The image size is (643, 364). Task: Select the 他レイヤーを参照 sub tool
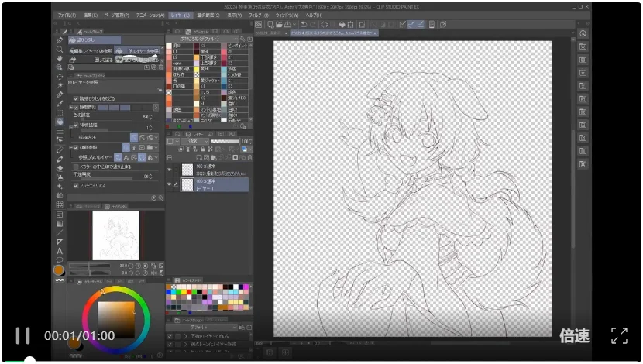(137, 51)
